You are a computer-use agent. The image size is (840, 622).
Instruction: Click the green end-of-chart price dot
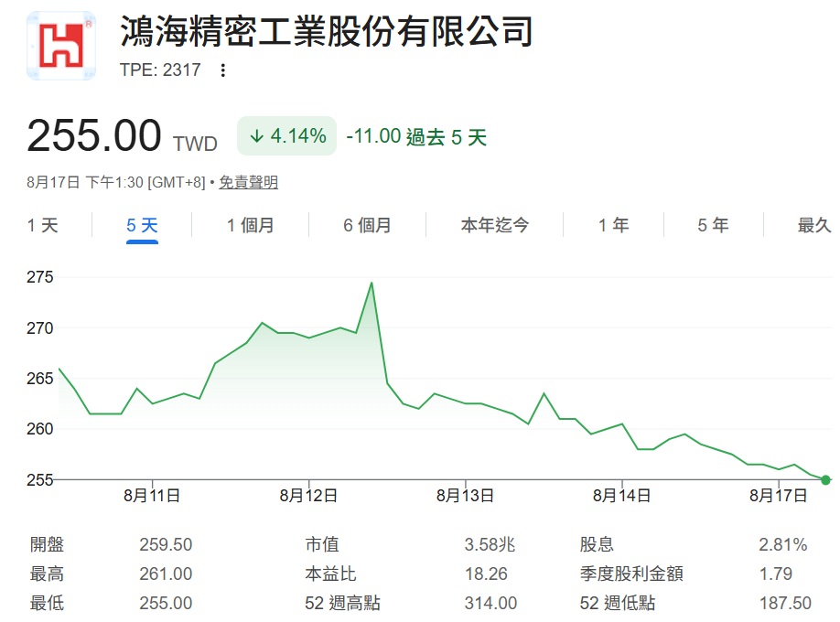click(825, 480)
